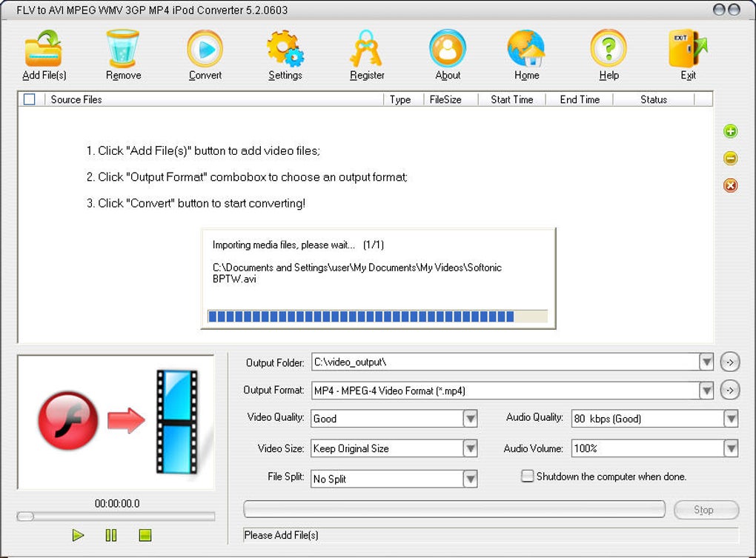Open the File Split dropdown

[x=470, y=479]
